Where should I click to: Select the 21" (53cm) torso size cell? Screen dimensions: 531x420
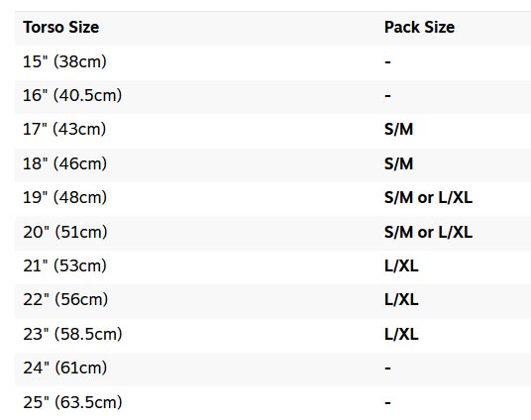pos(64,265)
